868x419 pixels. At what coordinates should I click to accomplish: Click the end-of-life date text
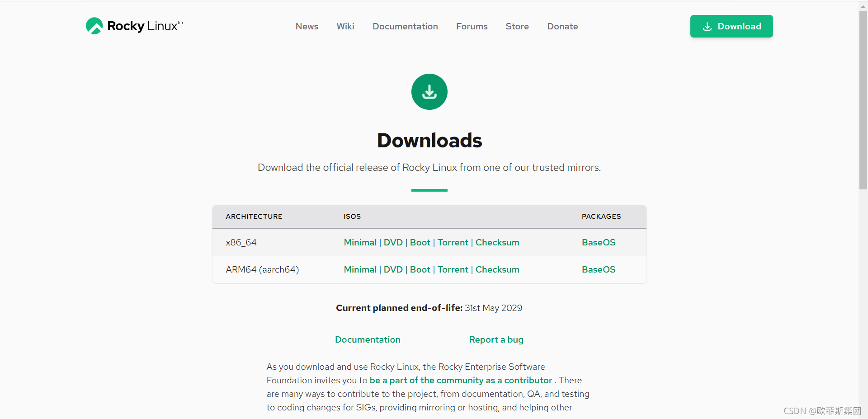[494, 308]
